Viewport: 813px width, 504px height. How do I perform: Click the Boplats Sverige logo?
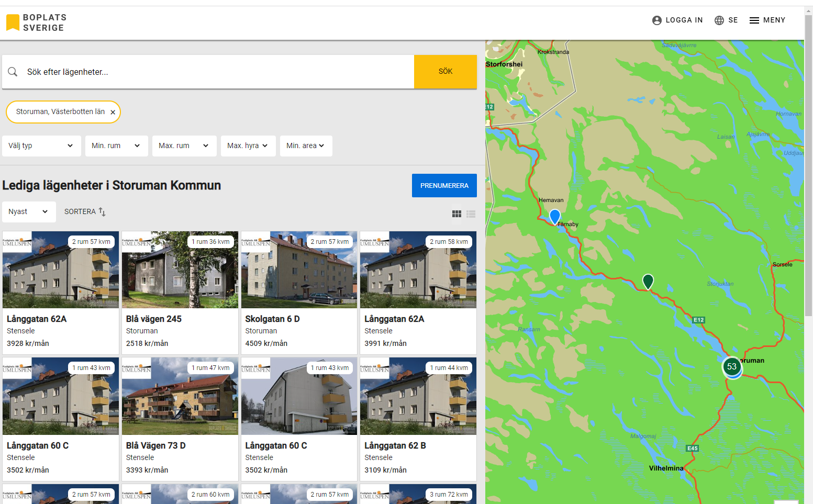point(36,23)
